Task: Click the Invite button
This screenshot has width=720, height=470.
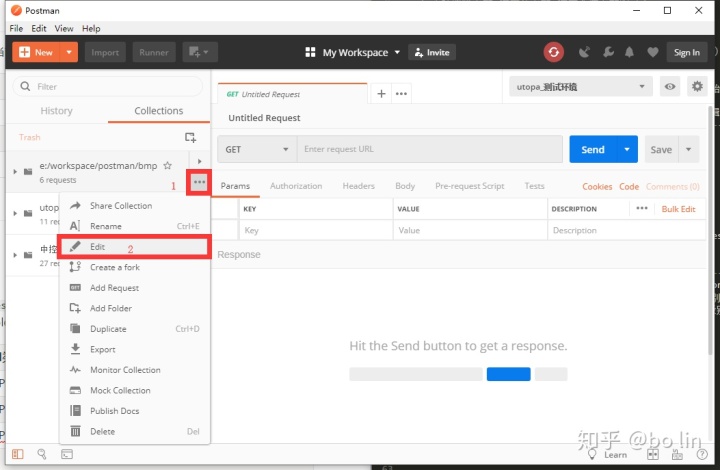Action: coord(432,52)
